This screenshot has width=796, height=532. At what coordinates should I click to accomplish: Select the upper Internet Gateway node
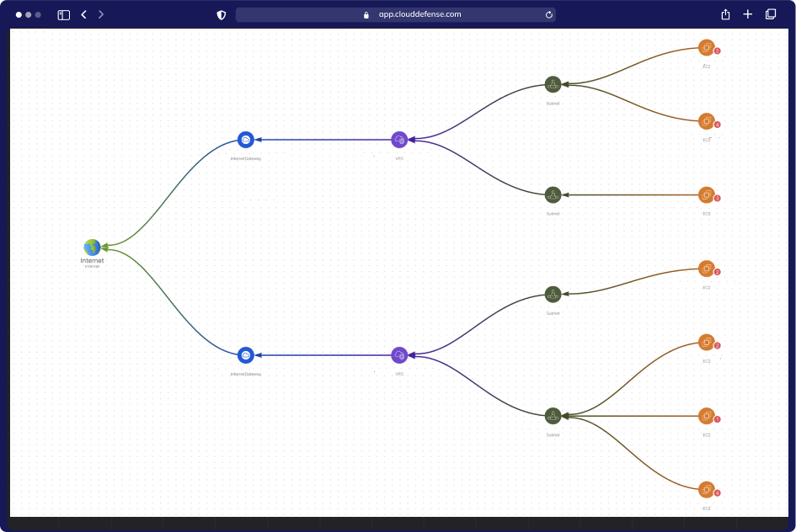coord(245,140)
